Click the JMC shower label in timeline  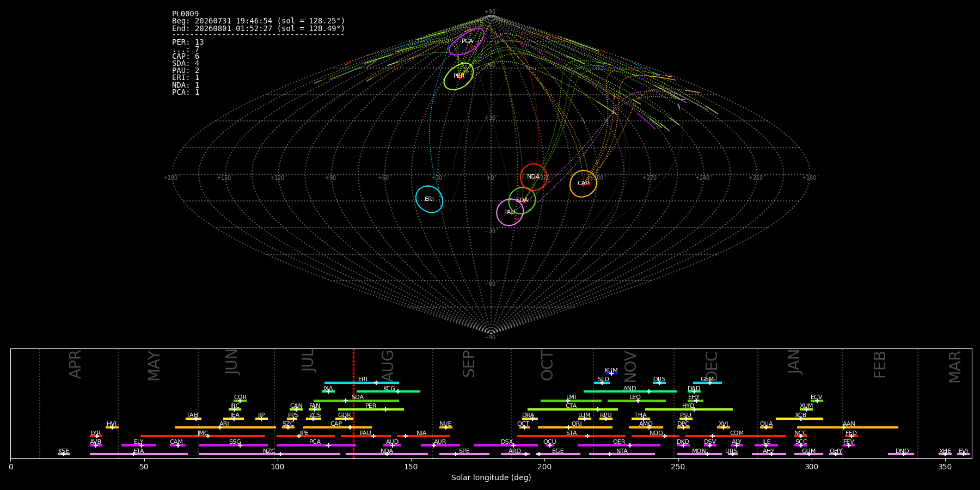click(203, 433)
